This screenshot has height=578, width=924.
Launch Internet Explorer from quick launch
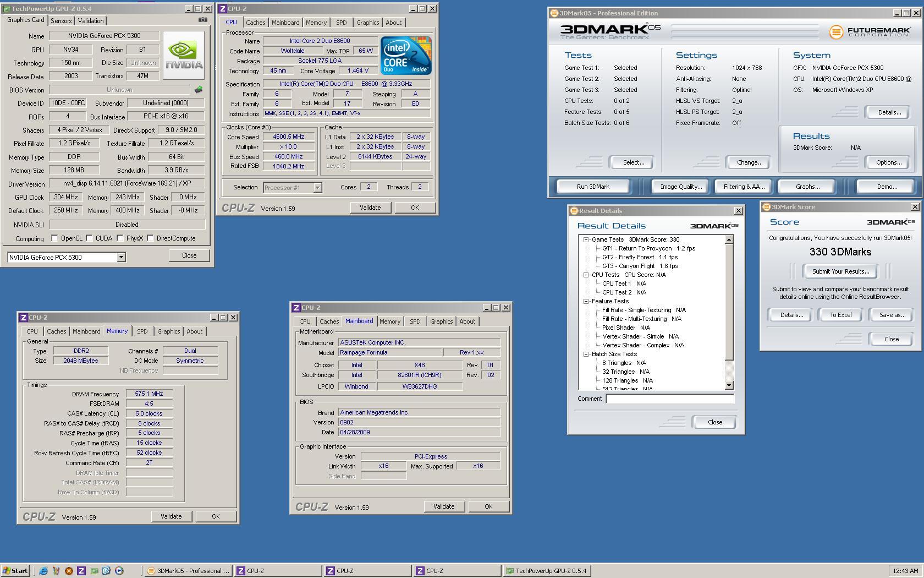click(43, 571)
